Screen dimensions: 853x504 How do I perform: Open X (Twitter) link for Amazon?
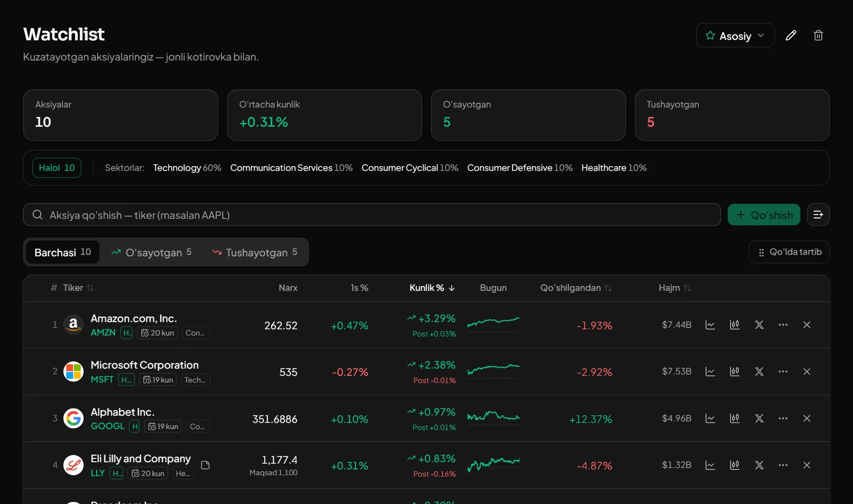(x=759, y=325)
